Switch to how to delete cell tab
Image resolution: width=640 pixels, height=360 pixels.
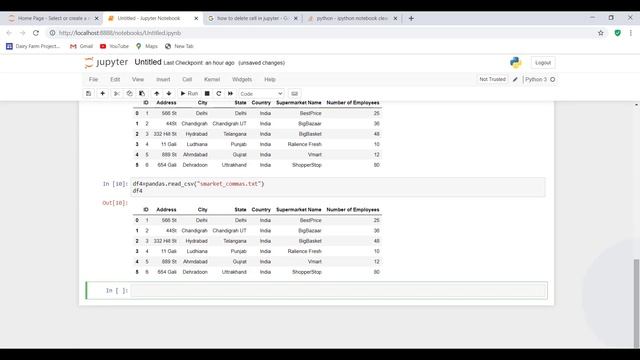coord(252,18)
